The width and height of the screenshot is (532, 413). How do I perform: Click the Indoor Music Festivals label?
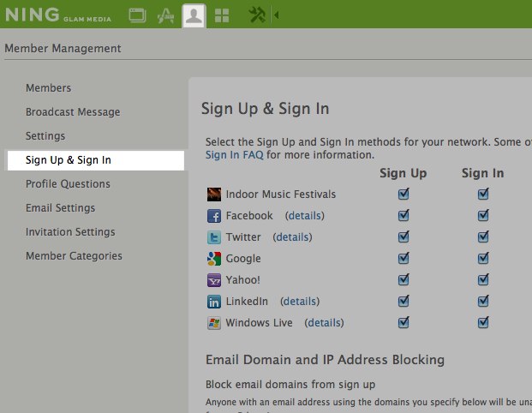click(x=281, y=195)
